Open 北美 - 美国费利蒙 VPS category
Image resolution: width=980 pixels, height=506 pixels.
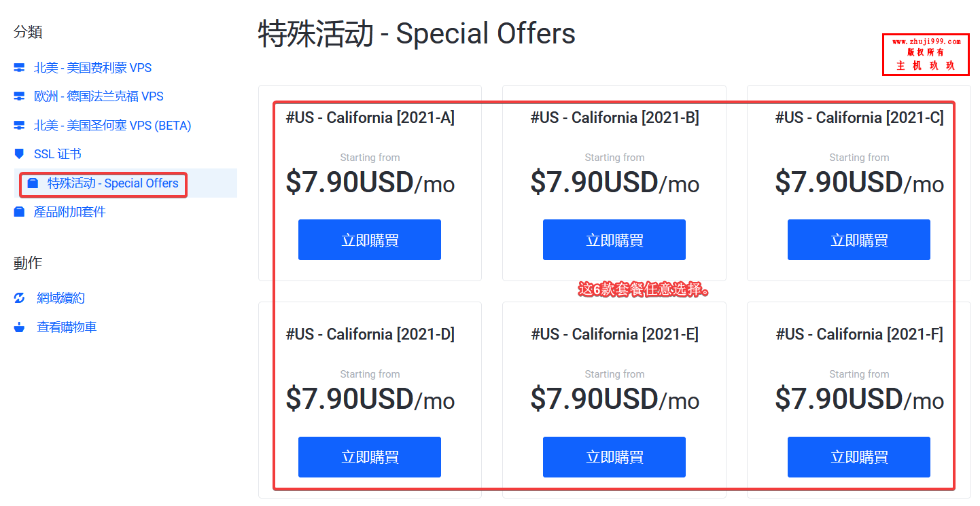click(x=93, y=68)
